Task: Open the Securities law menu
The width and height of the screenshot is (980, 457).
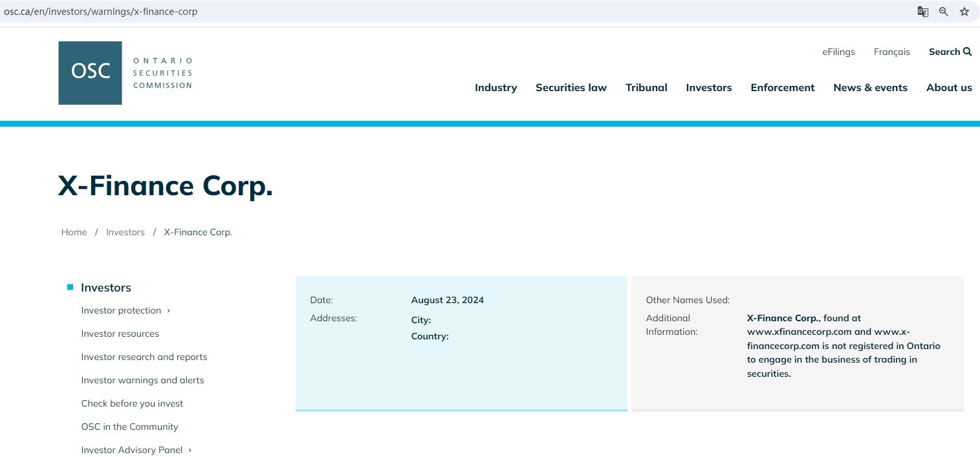Action: pyautogui.click(x=571, y=87)
